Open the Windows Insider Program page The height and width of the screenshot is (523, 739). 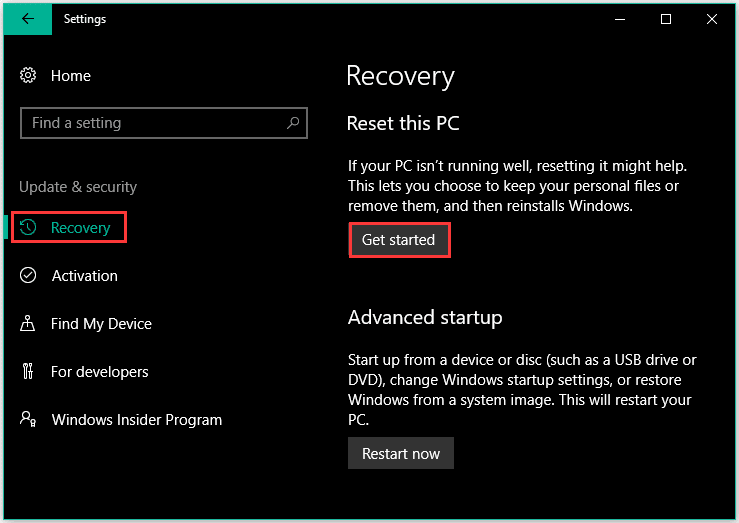click(x=137, y=420)
